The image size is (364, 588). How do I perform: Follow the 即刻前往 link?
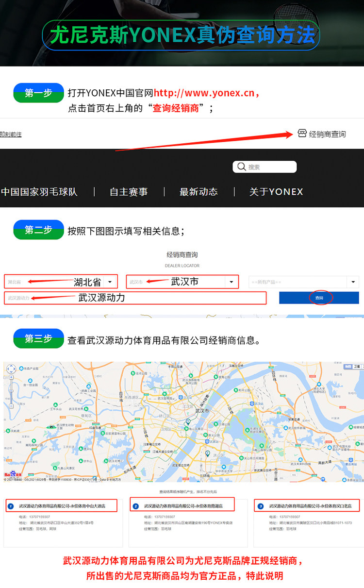point(11,134)
